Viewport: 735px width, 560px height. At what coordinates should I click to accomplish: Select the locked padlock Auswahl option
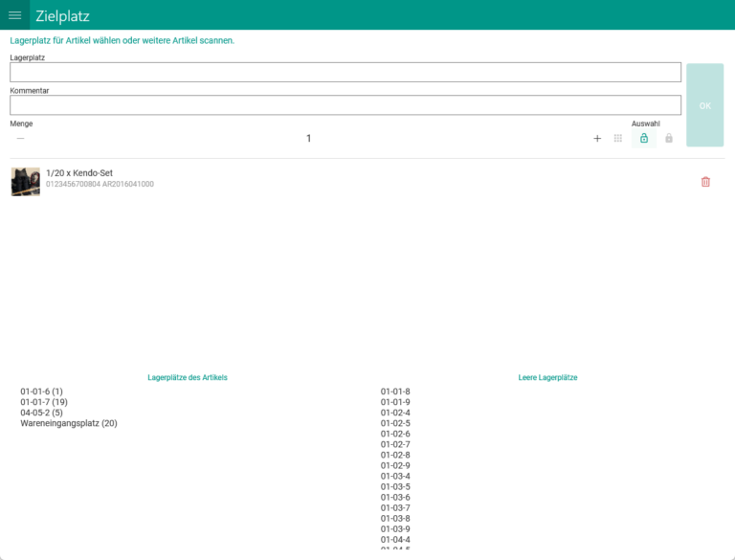(x=669, y=139)
